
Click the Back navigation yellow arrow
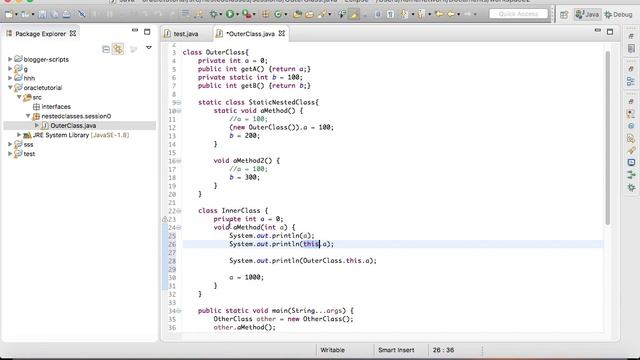tap(451, 14)
